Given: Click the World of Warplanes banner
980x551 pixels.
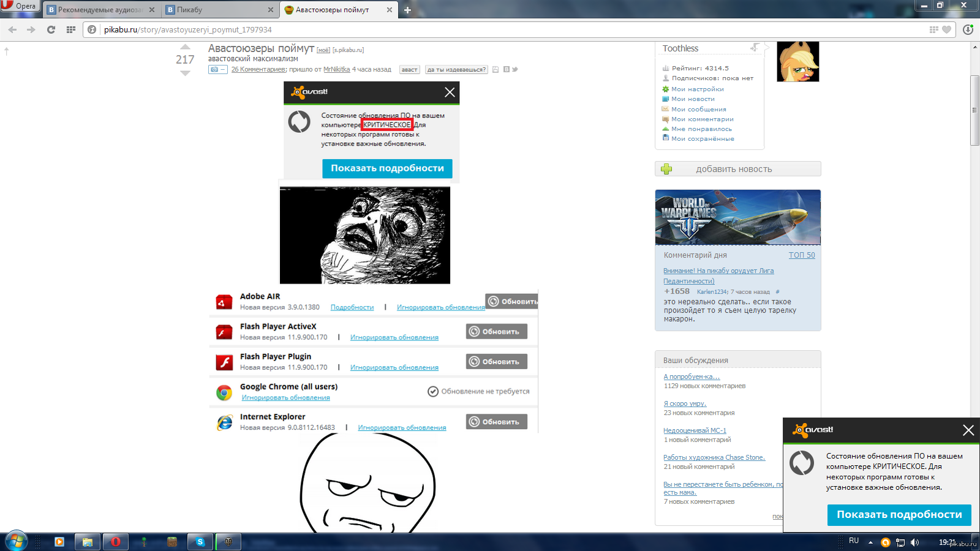Looking at the screenshot, I should click(737, 217).
